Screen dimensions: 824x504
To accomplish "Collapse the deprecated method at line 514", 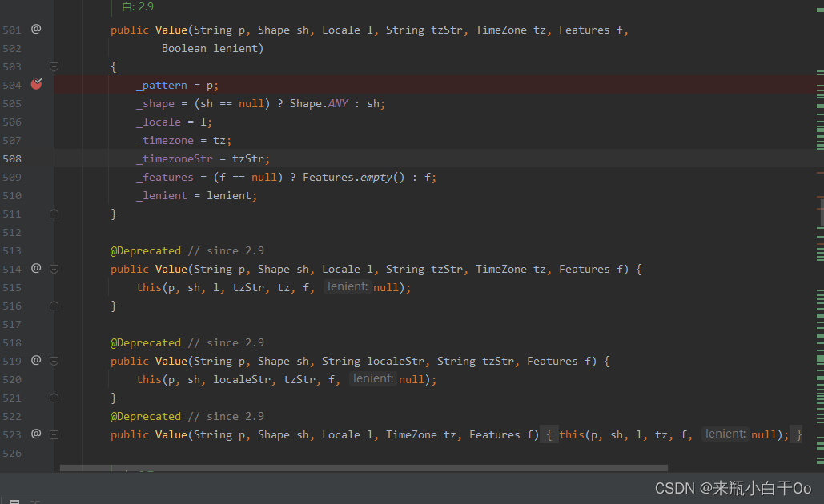I will [54, 268].
